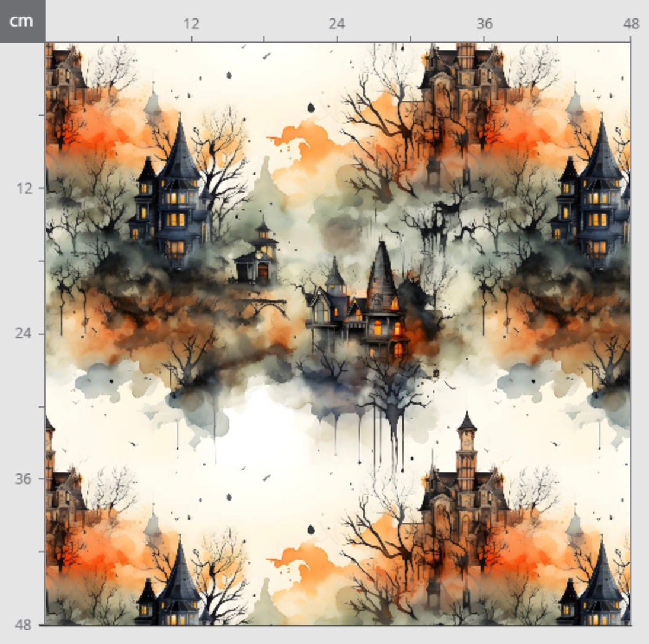The height and width of the screenshot is (644, 649).
Task: Click the 24 mark on top ruler
Action: pyautogui.click(x=337, y=24)
